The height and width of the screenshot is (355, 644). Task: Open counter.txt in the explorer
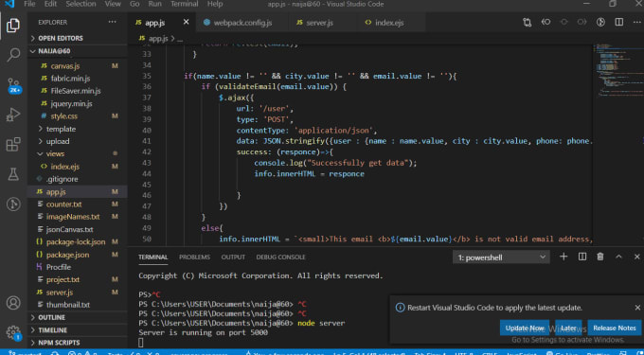click(x=64, y=204)
